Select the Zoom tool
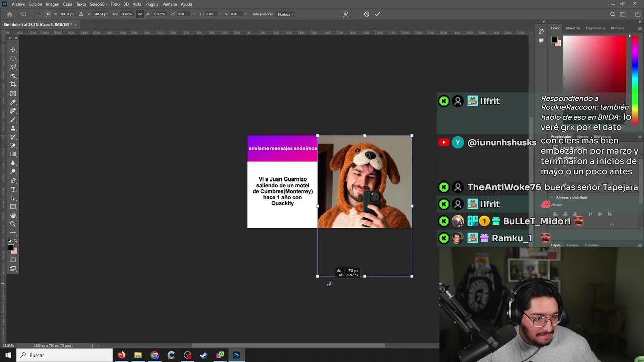Image resolution: width=644 pixels, height=362 pixels. [13, 224]
